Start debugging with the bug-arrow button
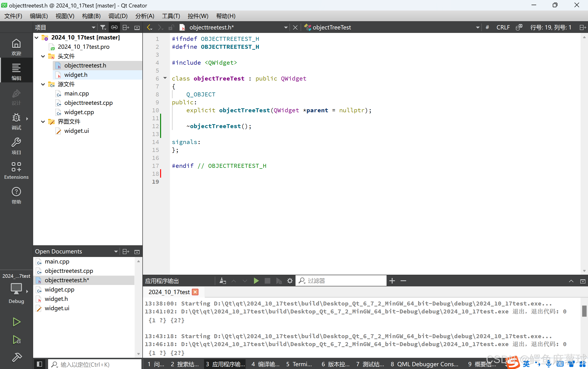 (16, 340)
